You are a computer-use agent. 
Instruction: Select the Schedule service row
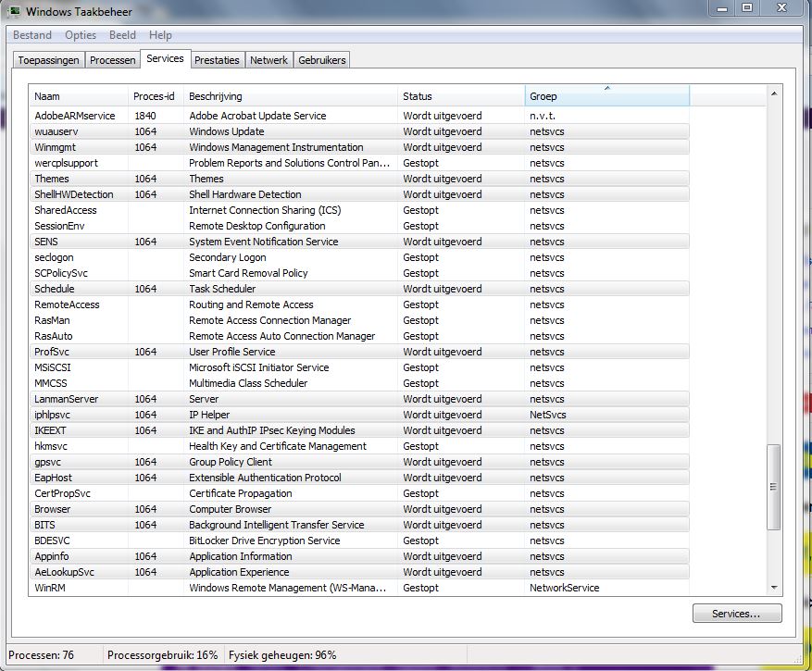pyautogui.click(x=359, y=289)
